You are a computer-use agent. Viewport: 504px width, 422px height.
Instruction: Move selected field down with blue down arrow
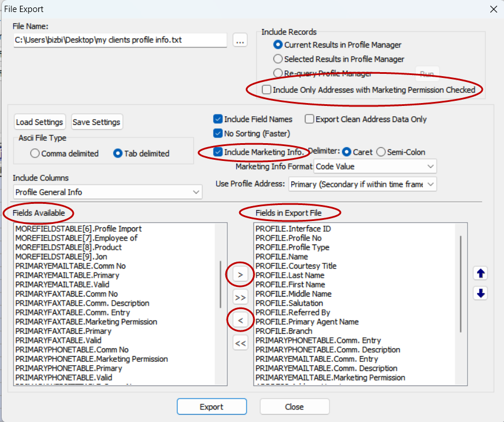point(481,293)
